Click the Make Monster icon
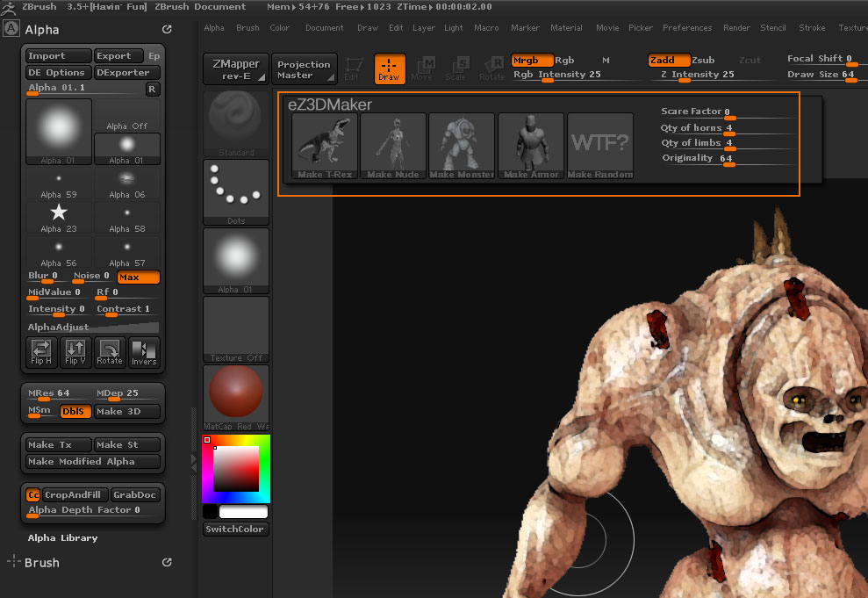868x598 pixels. 461,146
